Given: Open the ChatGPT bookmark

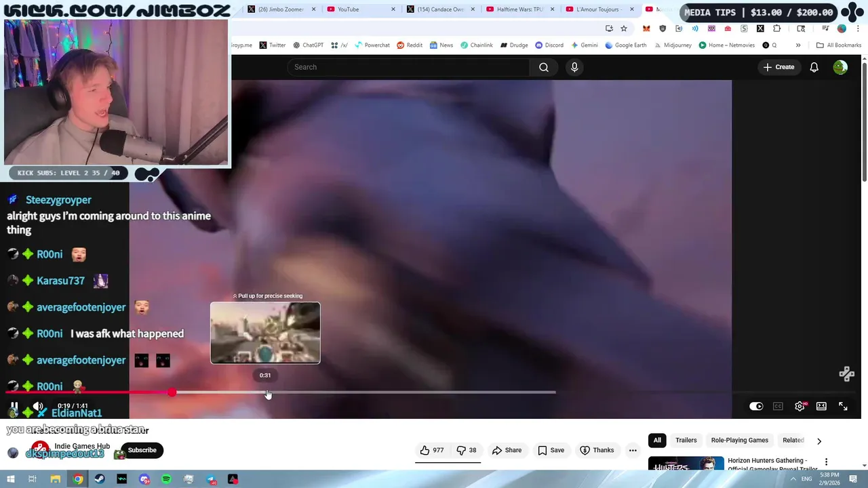Looking at the screenshot, I should (308, 45).
